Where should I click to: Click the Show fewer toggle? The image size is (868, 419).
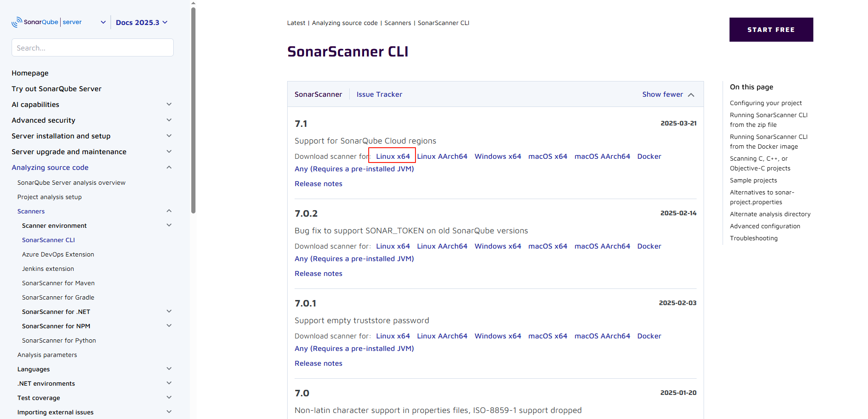668,94
